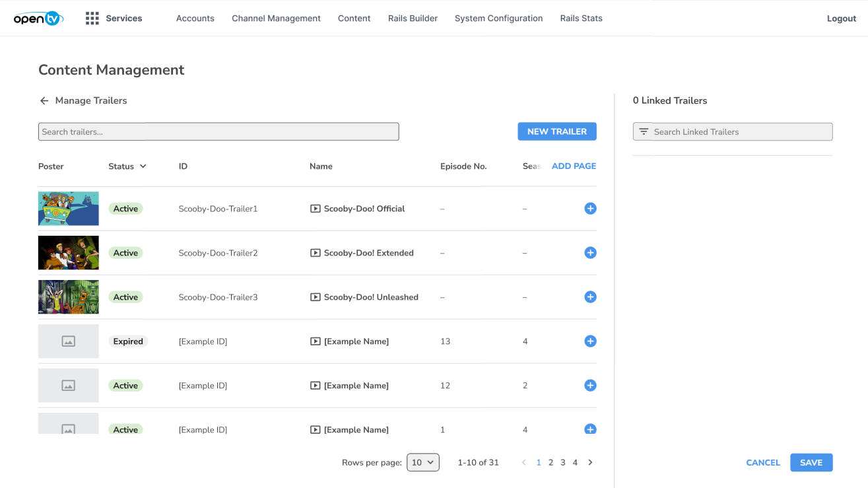Go to page 3
This screenshot has width=868, height=488.
click(563, 463)
